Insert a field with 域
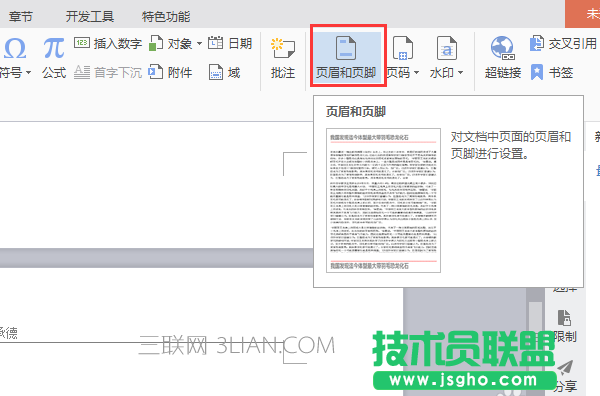Viewport: 600px width, 396px height. (x=225, y=72)
